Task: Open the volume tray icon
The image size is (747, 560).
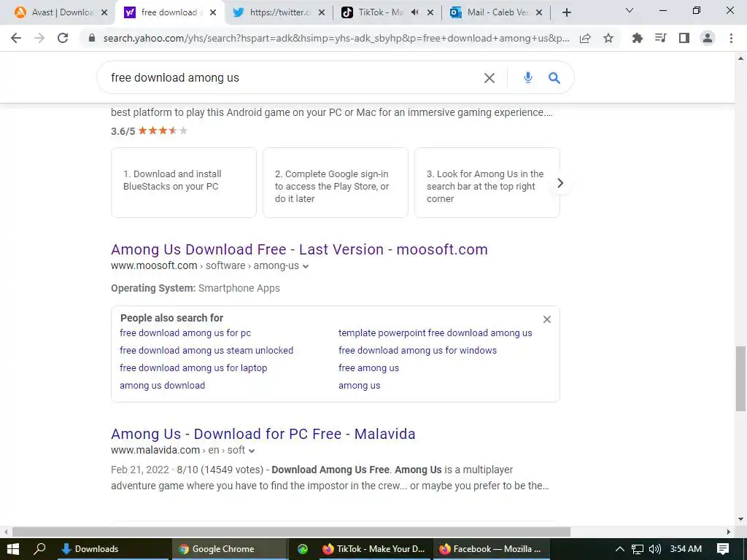Action: tap(655, 549)
